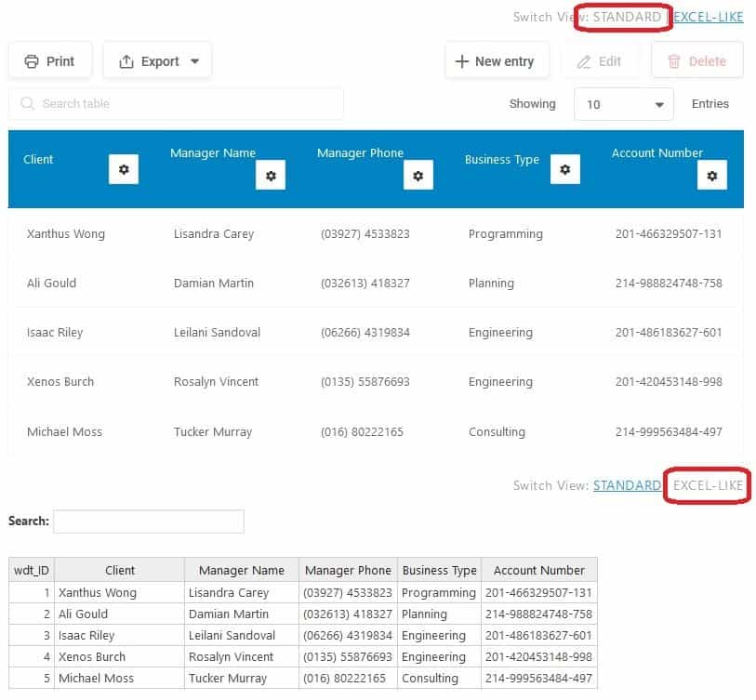Screen dimensions: 756x700
Task: Open settings gear for Manager Name column
Action: [271, 176]
